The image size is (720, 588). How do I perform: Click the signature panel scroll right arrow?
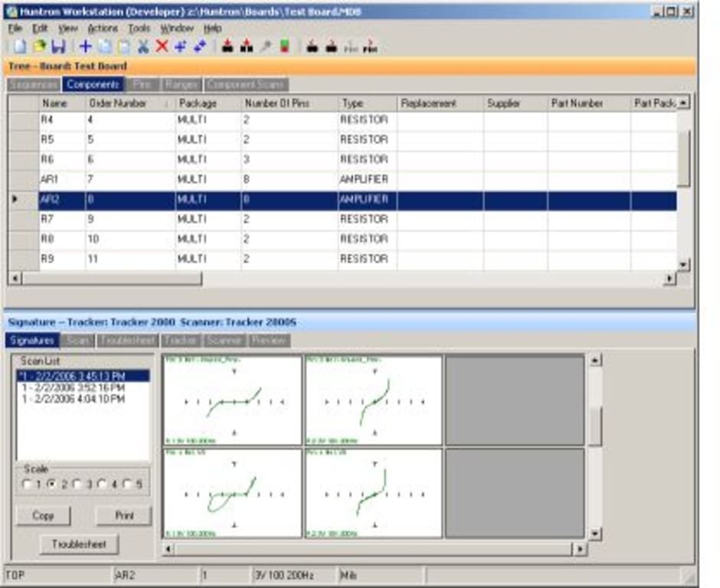pos(580,549)
